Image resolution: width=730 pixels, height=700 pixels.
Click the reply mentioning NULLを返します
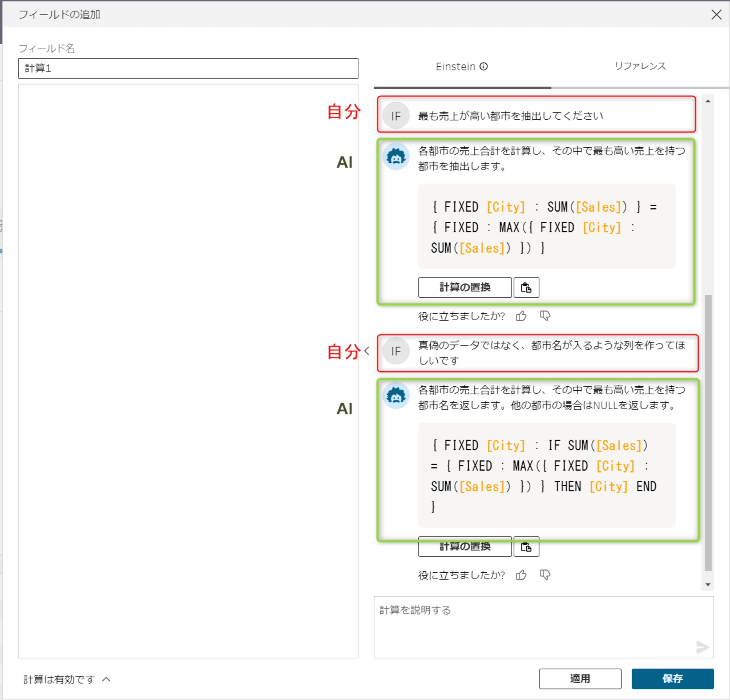tap(552, 397)
